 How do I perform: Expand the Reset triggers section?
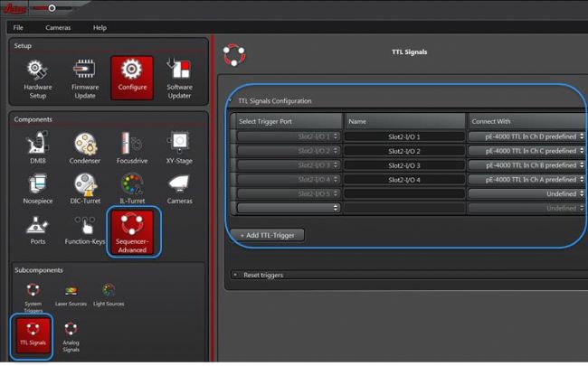[236, 275]
